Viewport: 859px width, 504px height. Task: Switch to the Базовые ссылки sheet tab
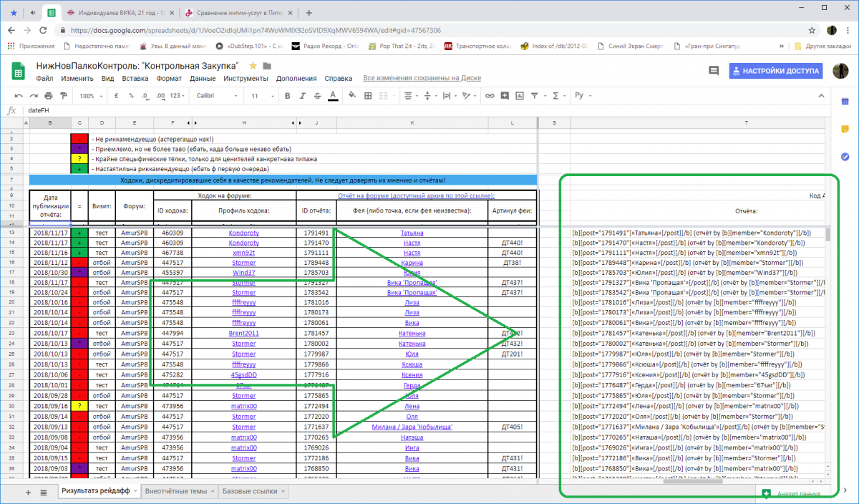point(250,492)
